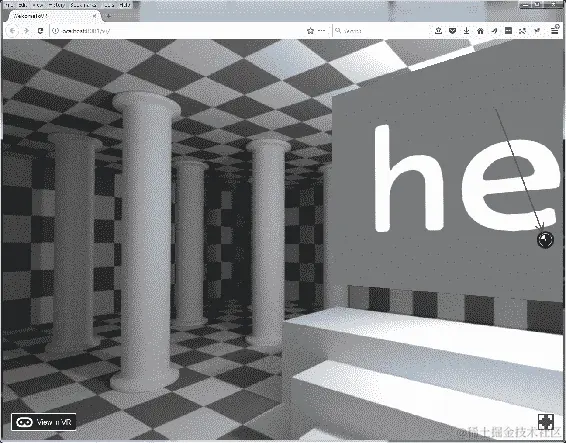Click the 'he' text panel in scene
This screenshot has height=443, width=566.
pos(448,170)
